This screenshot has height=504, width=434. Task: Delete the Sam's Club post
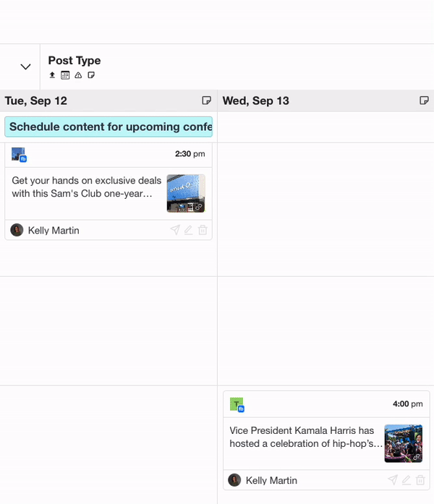pyautogui.click(x=203, y=230)
